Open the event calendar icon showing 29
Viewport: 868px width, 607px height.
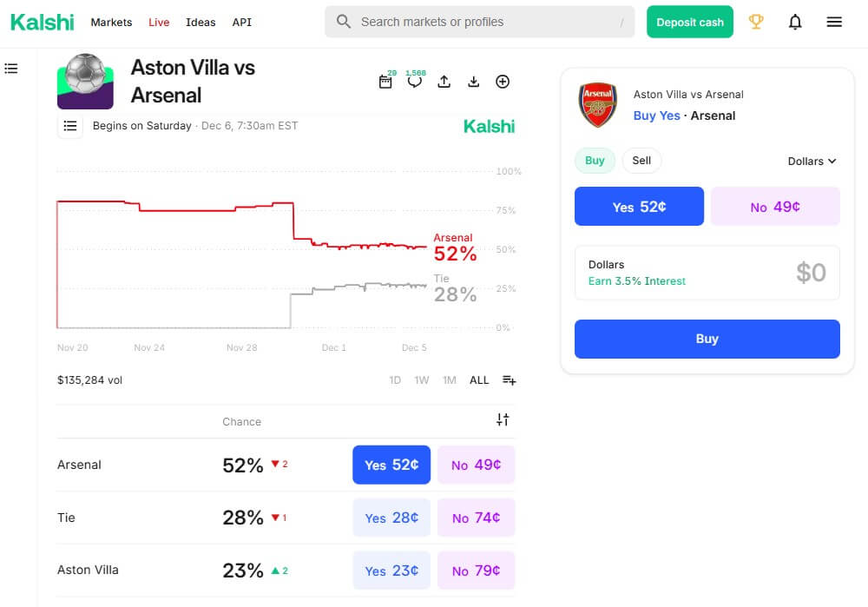coord(385,82)
